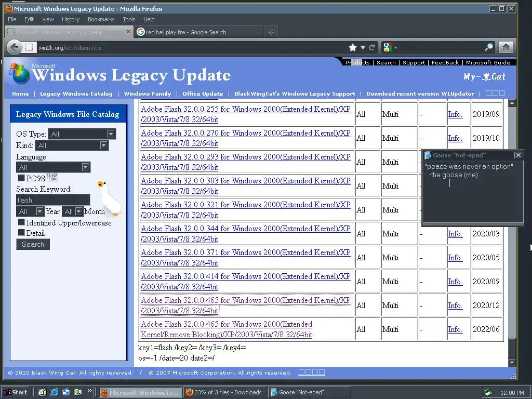
Task: Toggle the PC98 checkbox
Action: coord(21,178)
